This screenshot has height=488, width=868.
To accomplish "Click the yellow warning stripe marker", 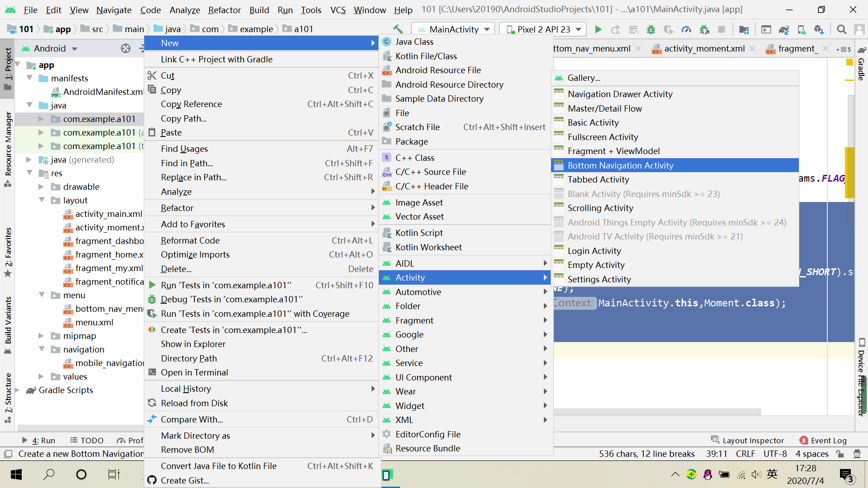I will coord(849,80).
